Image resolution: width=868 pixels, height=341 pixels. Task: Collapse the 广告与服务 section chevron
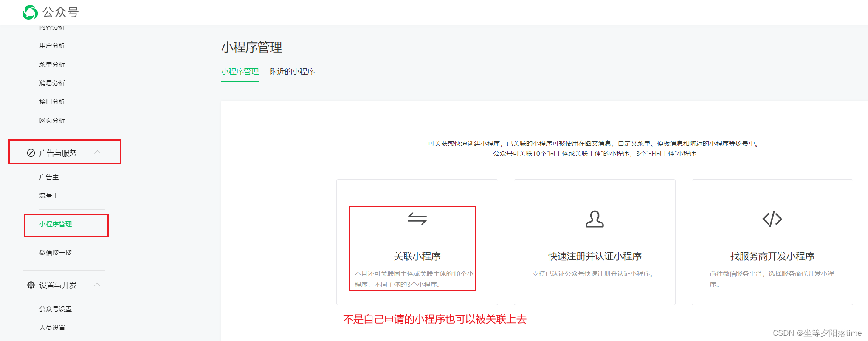[x=97, y=152]
